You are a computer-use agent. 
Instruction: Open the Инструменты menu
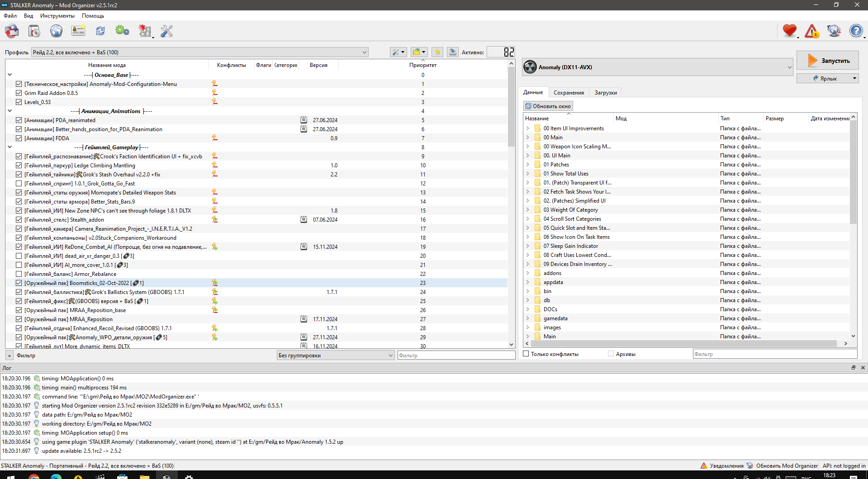point(57,16)
